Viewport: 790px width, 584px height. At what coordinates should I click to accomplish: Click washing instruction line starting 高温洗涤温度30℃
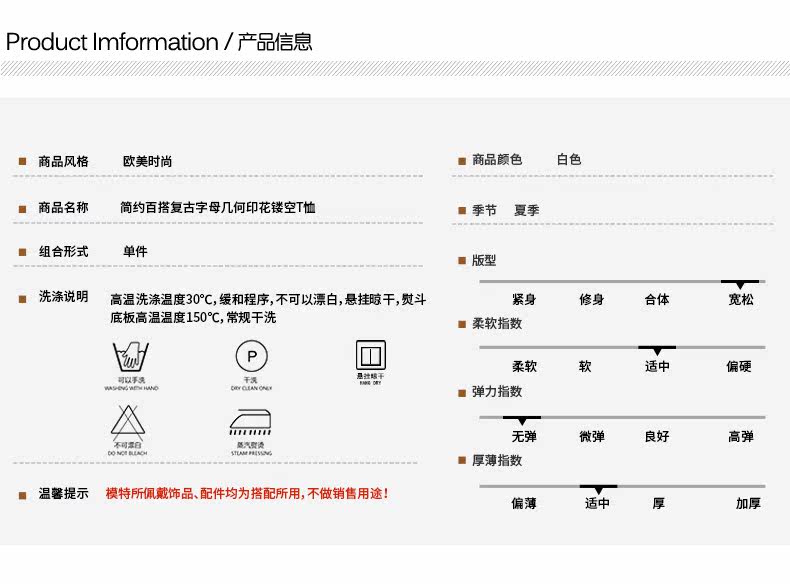click(268, 300)
